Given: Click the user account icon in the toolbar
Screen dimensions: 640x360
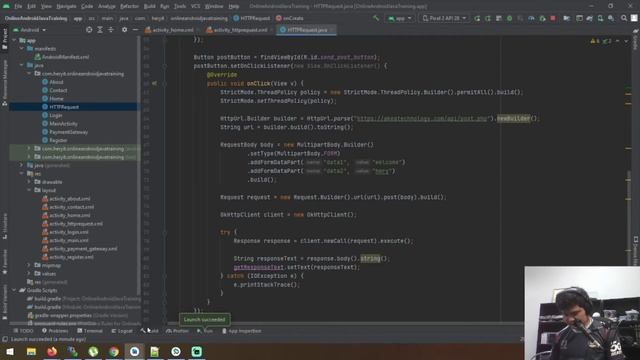Looking at the screenshot, I should click(x=634, y=18).
